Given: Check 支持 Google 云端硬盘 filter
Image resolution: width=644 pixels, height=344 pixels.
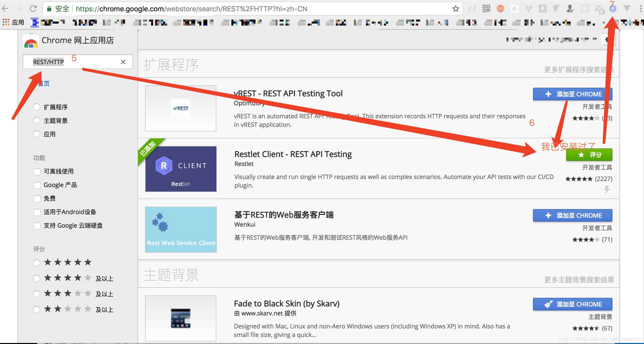Looking at the screenshot, I should pyautogui.click(x=37, y=226).
